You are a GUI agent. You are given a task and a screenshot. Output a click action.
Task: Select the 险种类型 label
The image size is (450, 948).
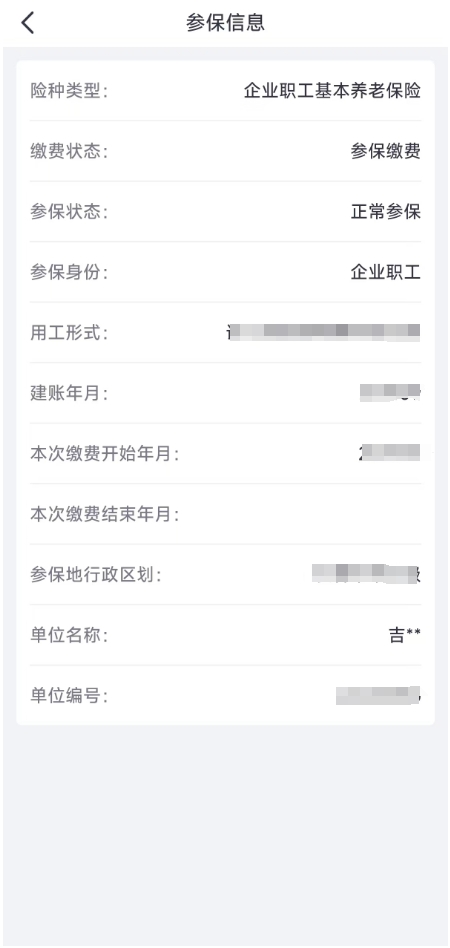point(68,91)
